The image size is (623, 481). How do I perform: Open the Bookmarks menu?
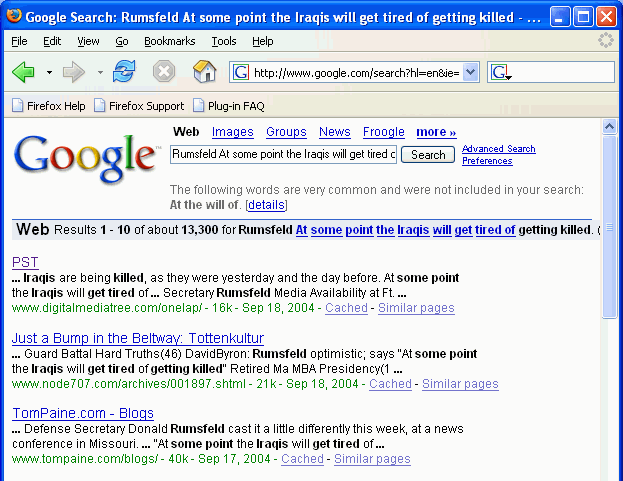(x=169, y=41)
